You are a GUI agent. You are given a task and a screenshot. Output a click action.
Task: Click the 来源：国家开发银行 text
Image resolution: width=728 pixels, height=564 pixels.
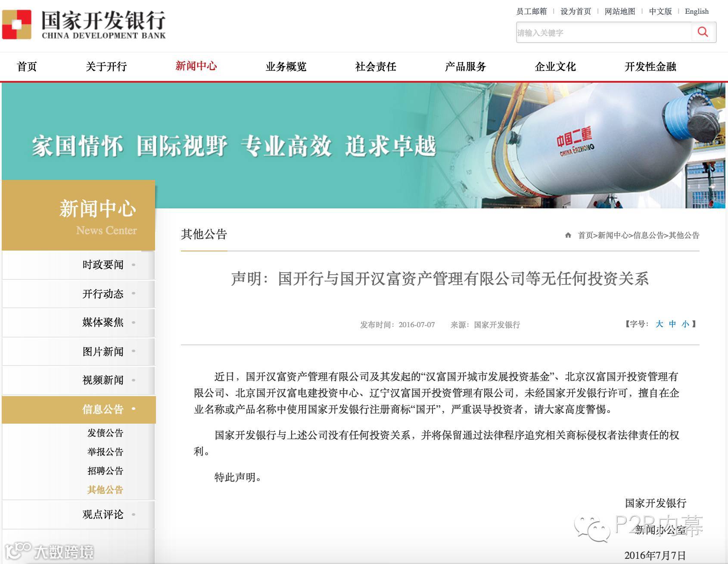click(485, 325)
